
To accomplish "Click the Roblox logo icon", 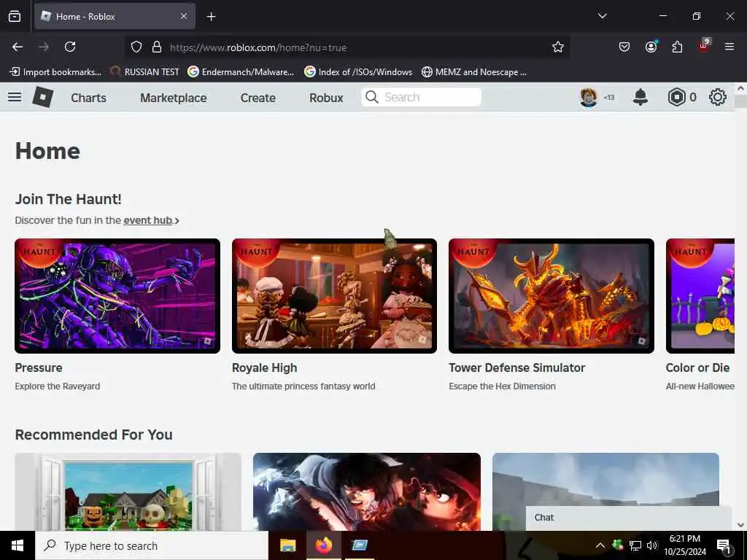I will (43, 97).
